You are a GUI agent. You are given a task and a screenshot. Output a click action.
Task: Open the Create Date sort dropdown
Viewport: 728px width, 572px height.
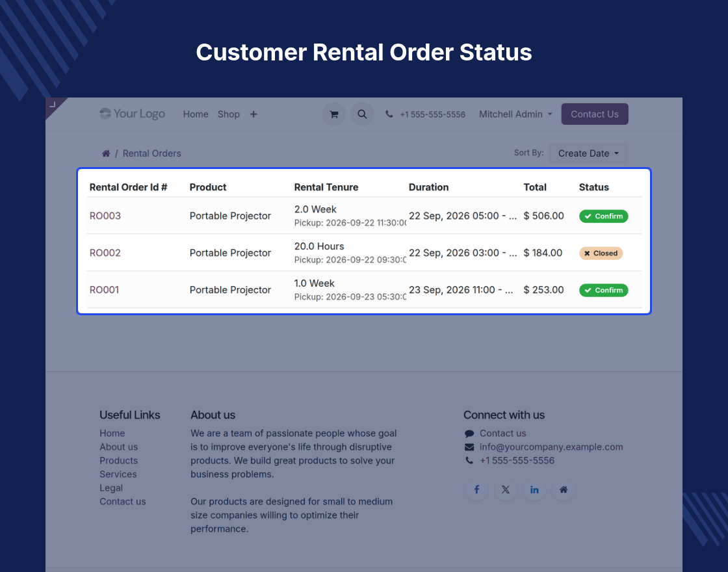pos(588,153)
